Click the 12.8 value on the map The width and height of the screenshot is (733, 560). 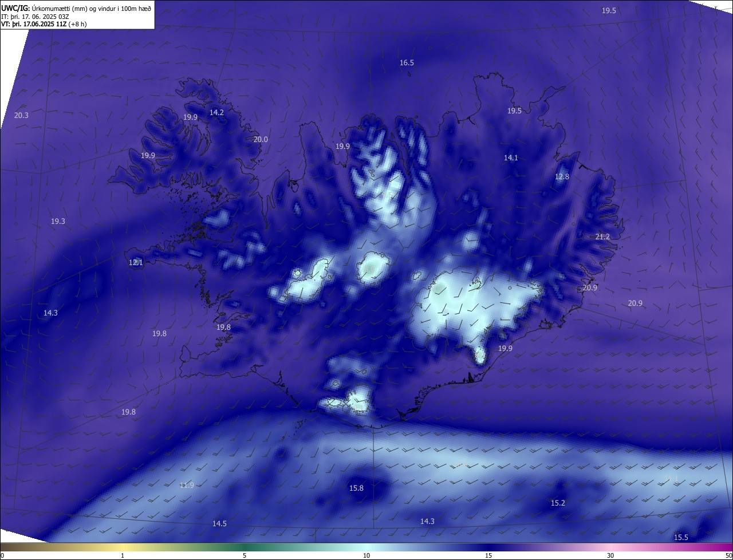point(562,177)
